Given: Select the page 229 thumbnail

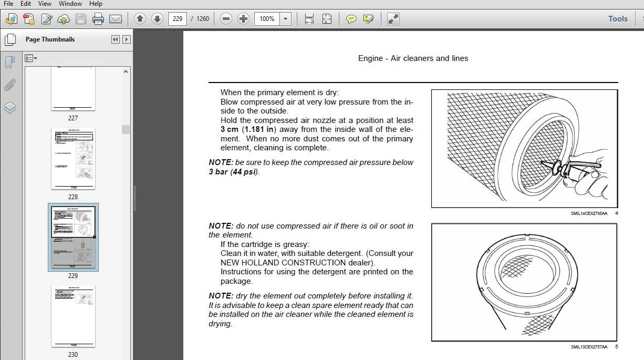Looking at the screenshot, I should (73, 237).
